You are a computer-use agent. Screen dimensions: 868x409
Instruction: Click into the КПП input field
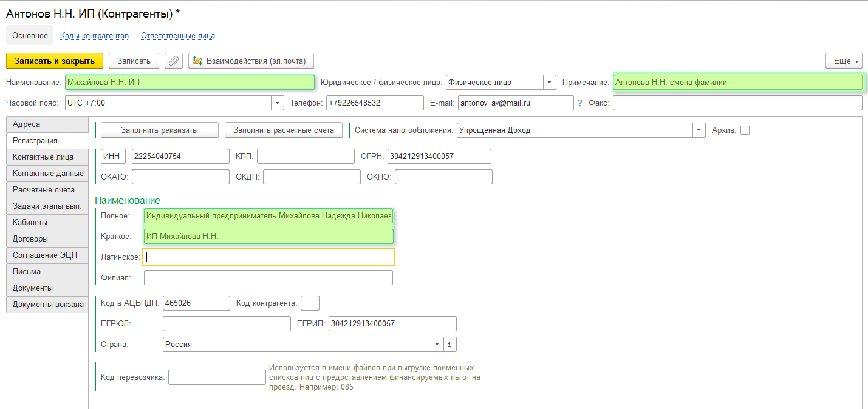point(305,157)
